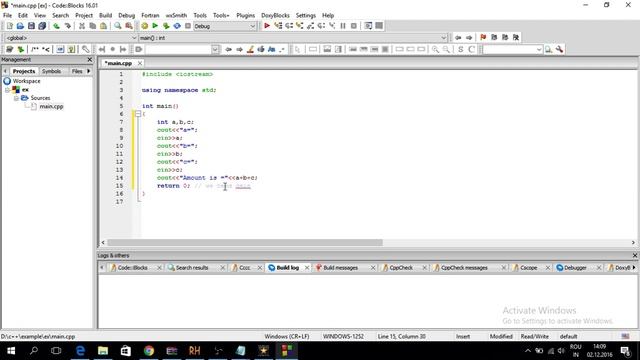
Task: Click the Jump back arrow icon
Action: click(x=458, y=37)
